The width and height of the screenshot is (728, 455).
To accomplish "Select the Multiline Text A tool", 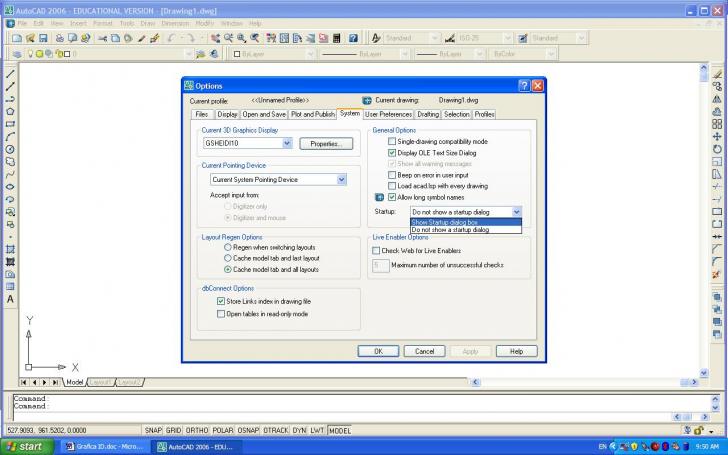I will (10, 299).
